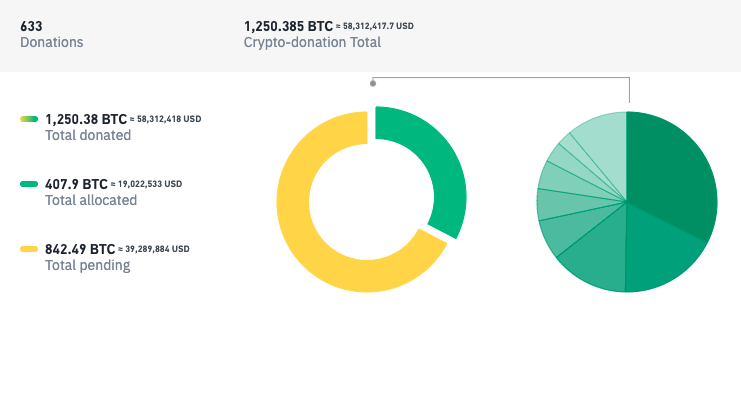
Task: Click the 'Donations' label
Action: [x=52, y=42]
